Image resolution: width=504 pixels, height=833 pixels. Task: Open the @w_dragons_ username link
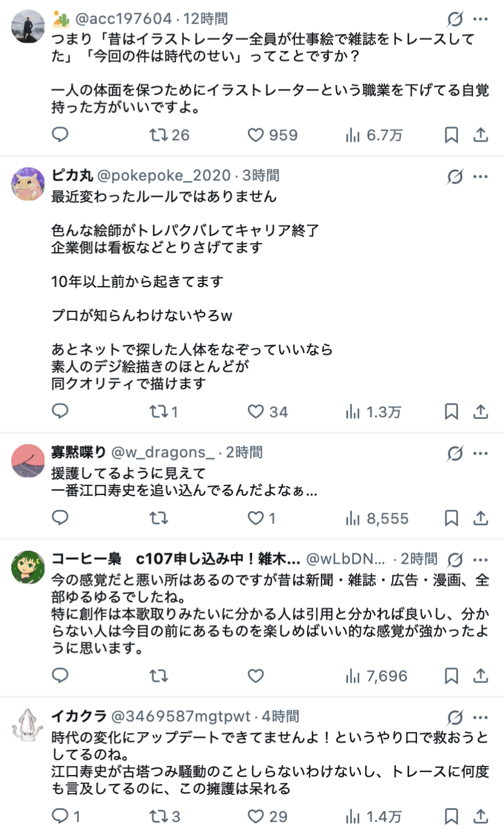pyautogui.click(x=163, y=452)
